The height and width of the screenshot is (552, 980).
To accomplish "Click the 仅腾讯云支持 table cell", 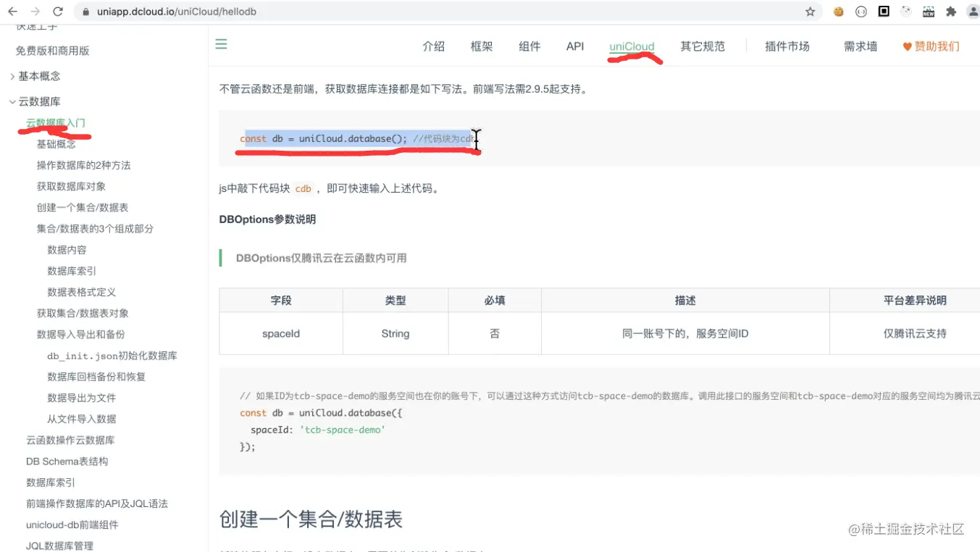I will tap(915, 334).
